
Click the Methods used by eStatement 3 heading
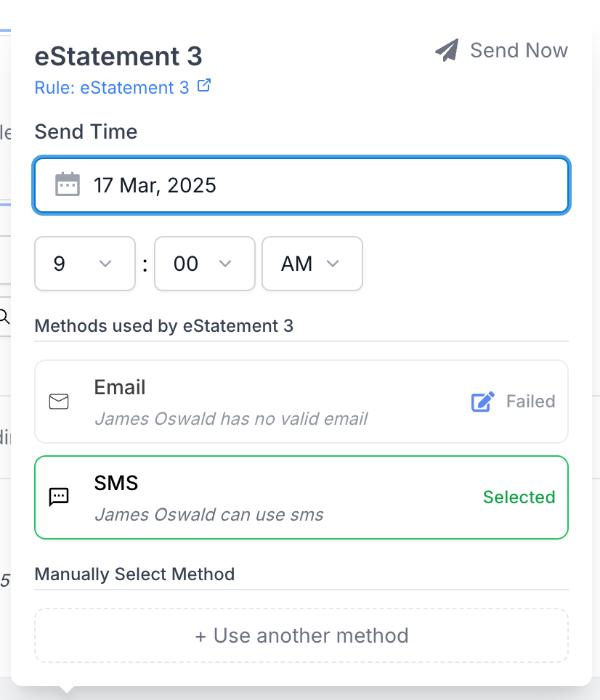coord(163,326)
